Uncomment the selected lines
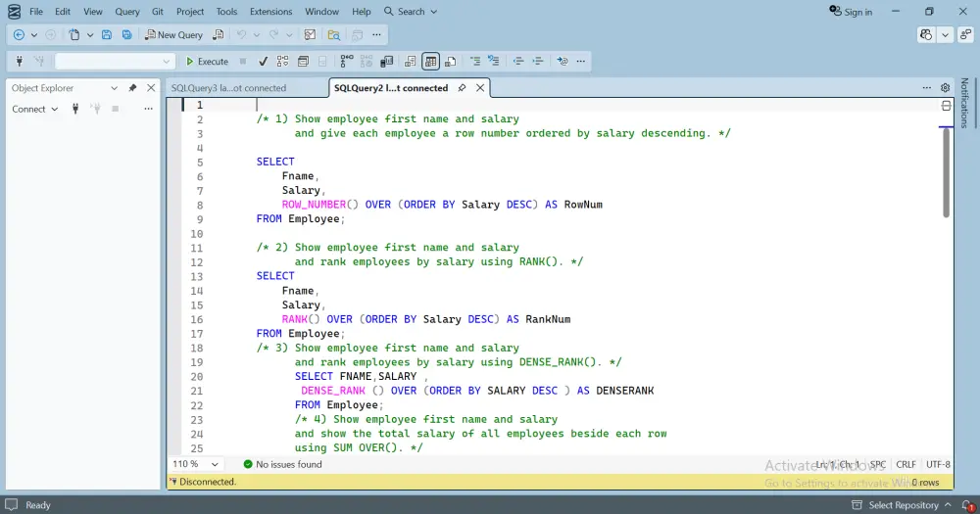Image resolution: width=980 pixels, height=514 pixels. (x=494, y=62)
